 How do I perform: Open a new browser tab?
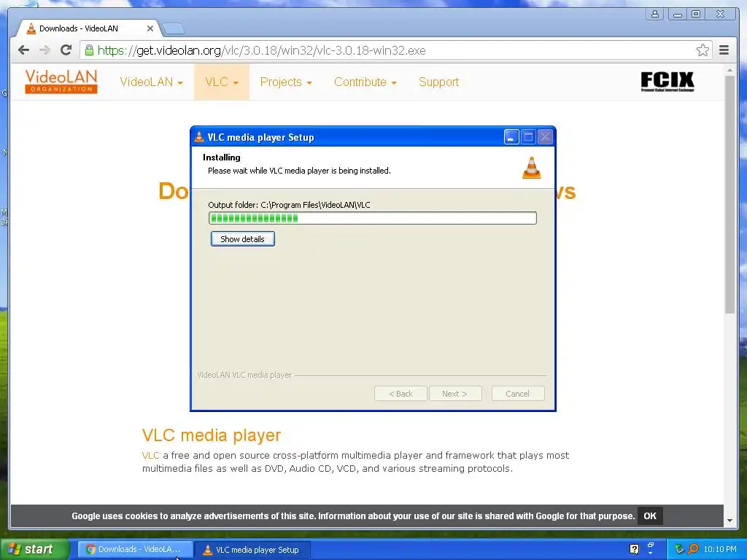174,29
